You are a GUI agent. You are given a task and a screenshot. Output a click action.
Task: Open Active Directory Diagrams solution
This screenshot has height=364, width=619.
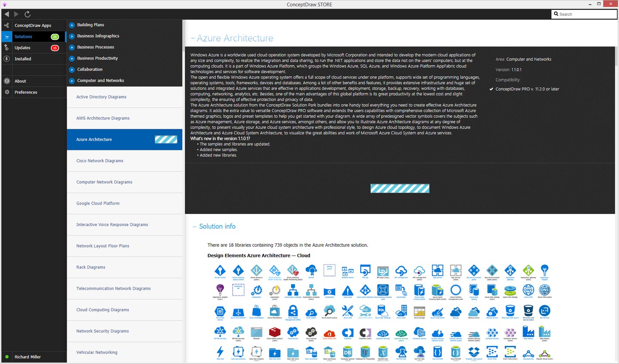point(125,97)
